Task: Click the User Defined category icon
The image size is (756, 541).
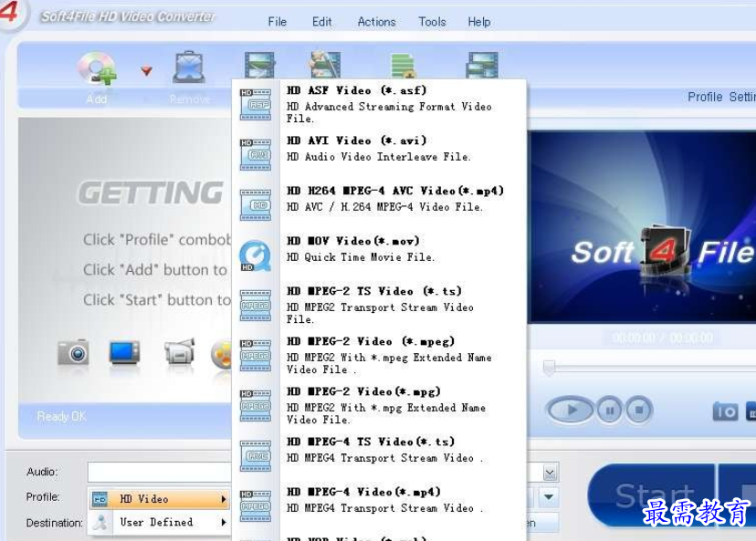Action: coord(100,523)
